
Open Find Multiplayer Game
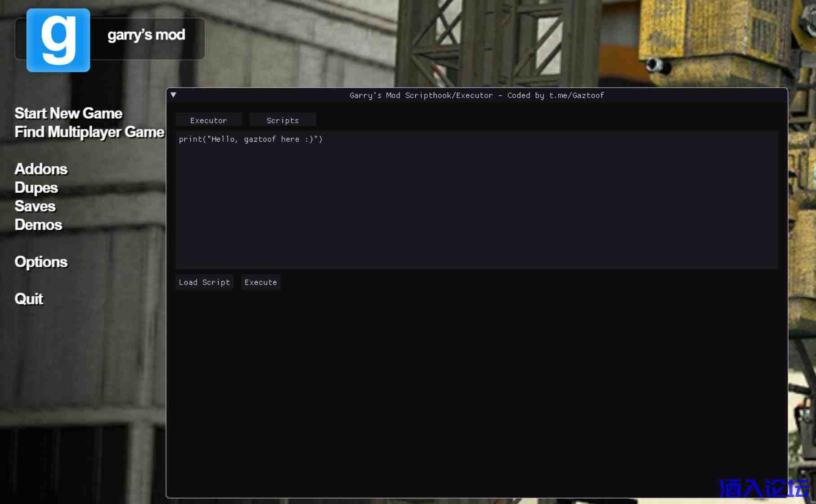pos(90,132)
